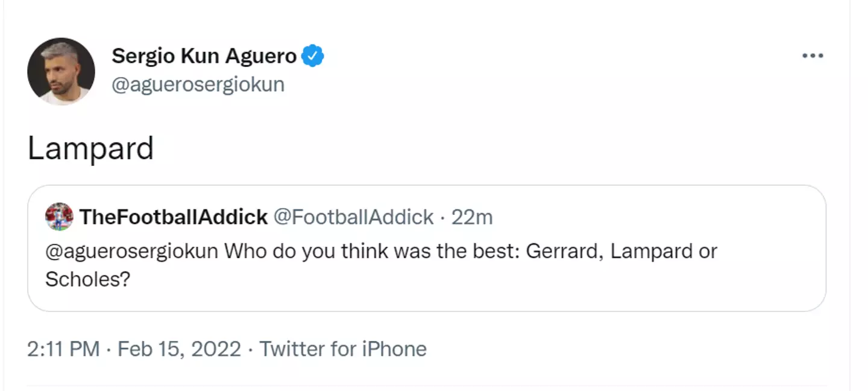Click the @aguerosergiokun handle under the name
This screenshot has width=868, height=391.
198,84
